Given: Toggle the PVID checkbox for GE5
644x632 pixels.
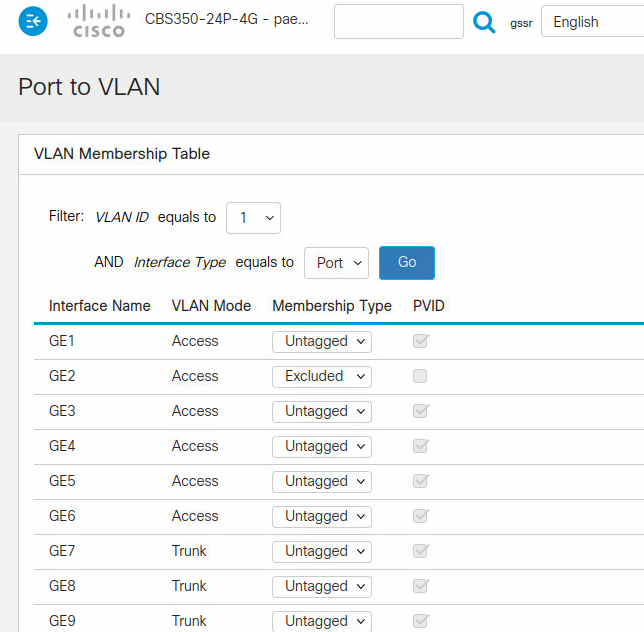Looking at the screenshot, I should [x=420, y=480].
